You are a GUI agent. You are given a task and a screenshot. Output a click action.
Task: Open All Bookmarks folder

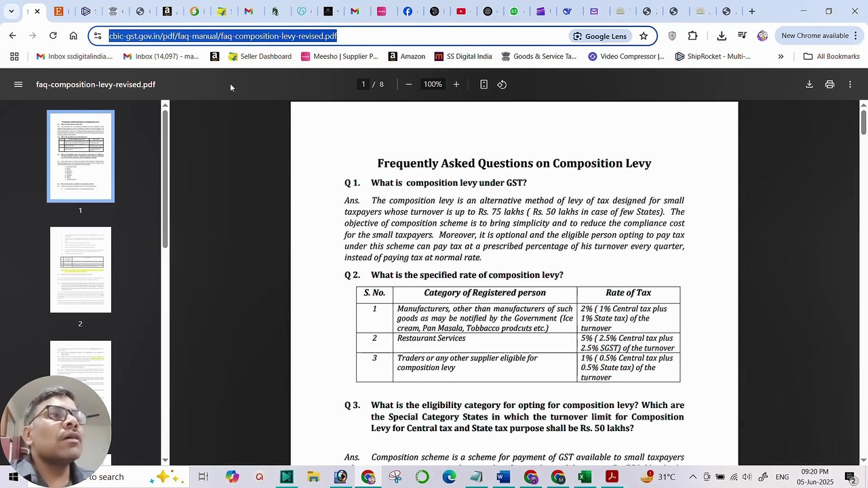[831, 56]
